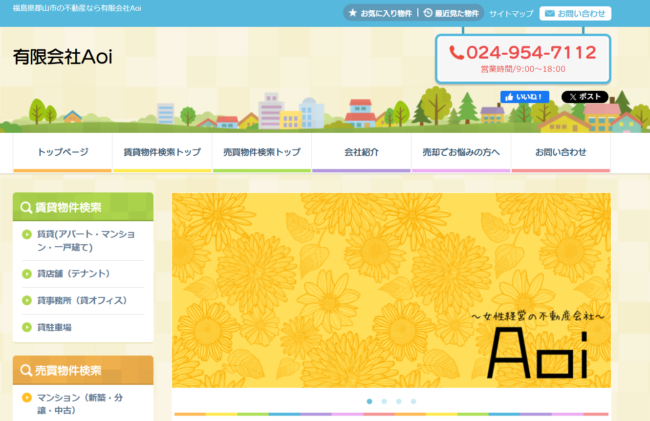Open 貸店舗（テナント）search link
Screen dimensions: 650x421
point(73,274)
